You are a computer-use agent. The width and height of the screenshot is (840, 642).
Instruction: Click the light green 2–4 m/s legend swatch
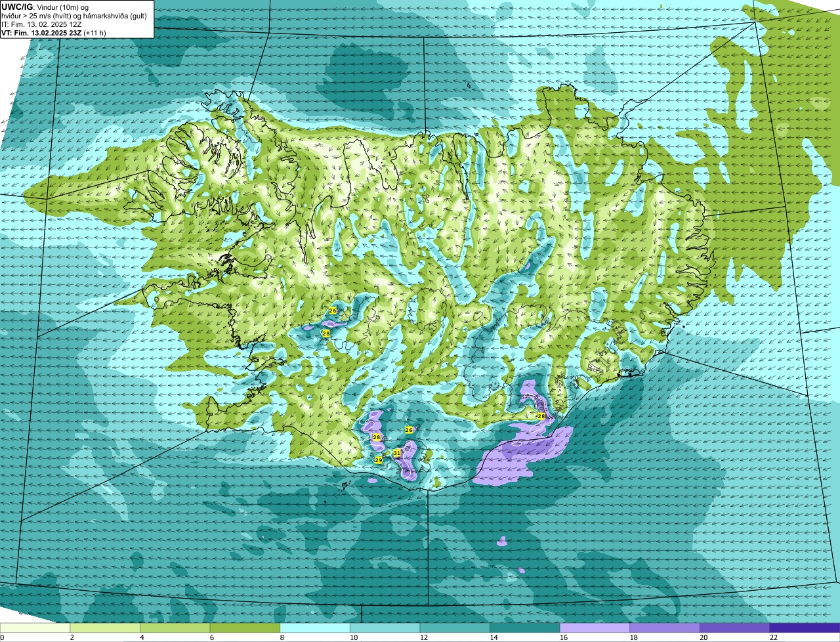coord(105,628)
